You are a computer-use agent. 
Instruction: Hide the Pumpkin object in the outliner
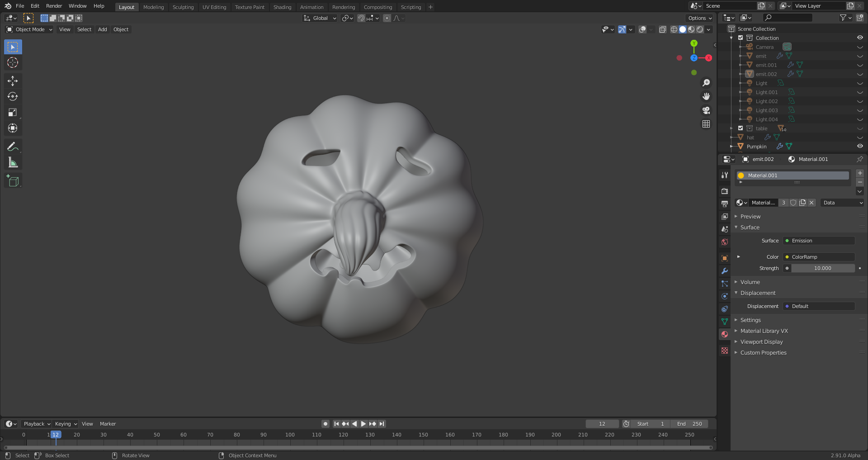pos(860,146)
